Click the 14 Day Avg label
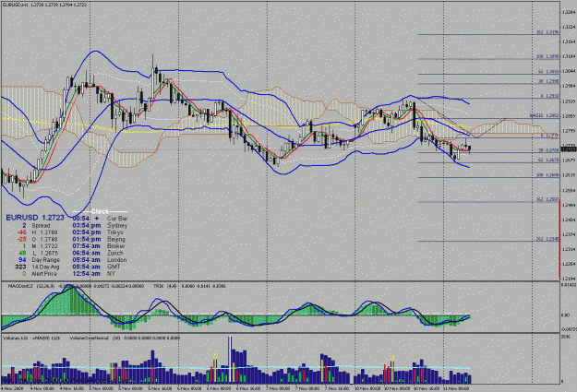Image resolution: width=577 pixels, height=392 pixels. tap(45, 267)
